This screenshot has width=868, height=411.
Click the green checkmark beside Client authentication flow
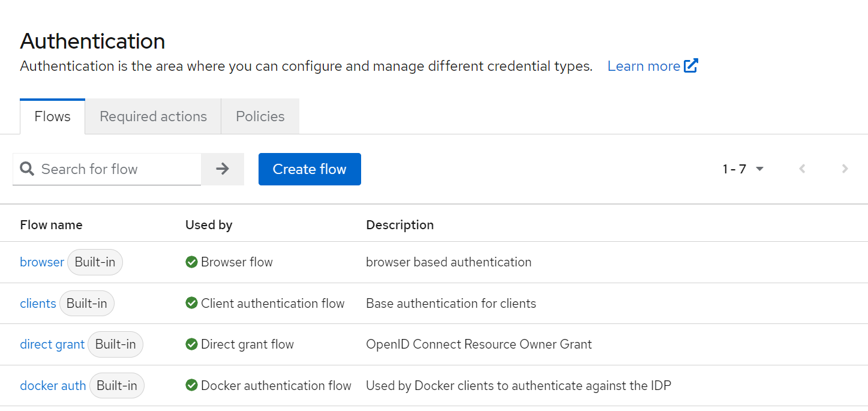pyautogui.click(x=191, y=303)
